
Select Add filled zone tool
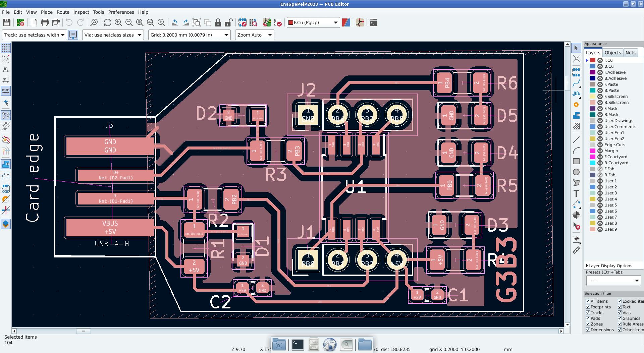tap(576, 115)
